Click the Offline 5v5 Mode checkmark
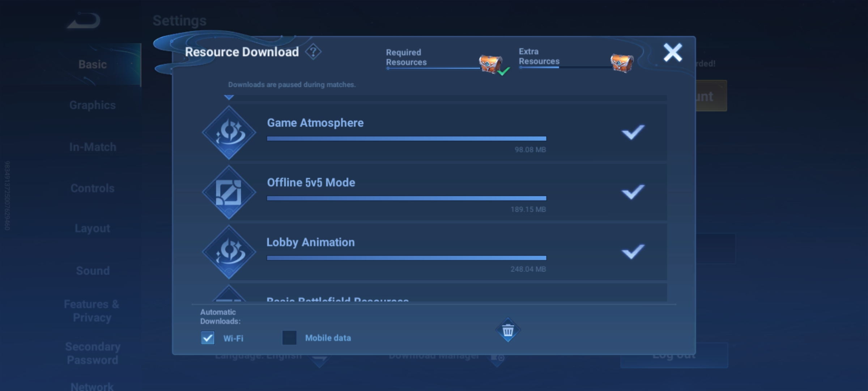This screenshot has width=868, height=391. 633,192
